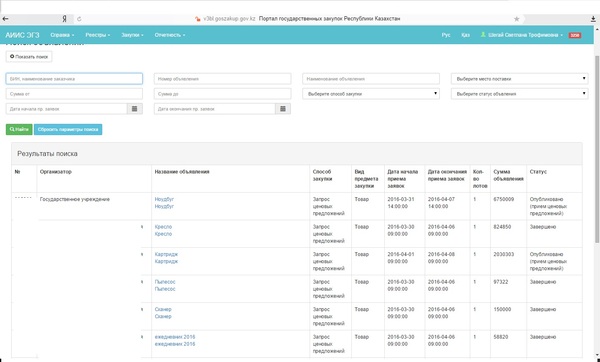The image size is (600, 362).
Task: Expand the delivery place dropdown
Action: pyautogui.click(x=520, y=79)
